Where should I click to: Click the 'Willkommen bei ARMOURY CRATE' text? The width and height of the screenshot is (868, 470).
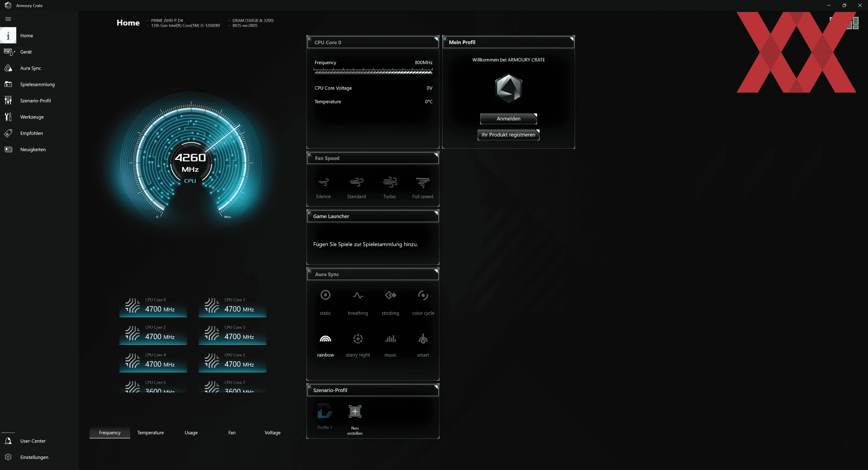tap(509, 60)
